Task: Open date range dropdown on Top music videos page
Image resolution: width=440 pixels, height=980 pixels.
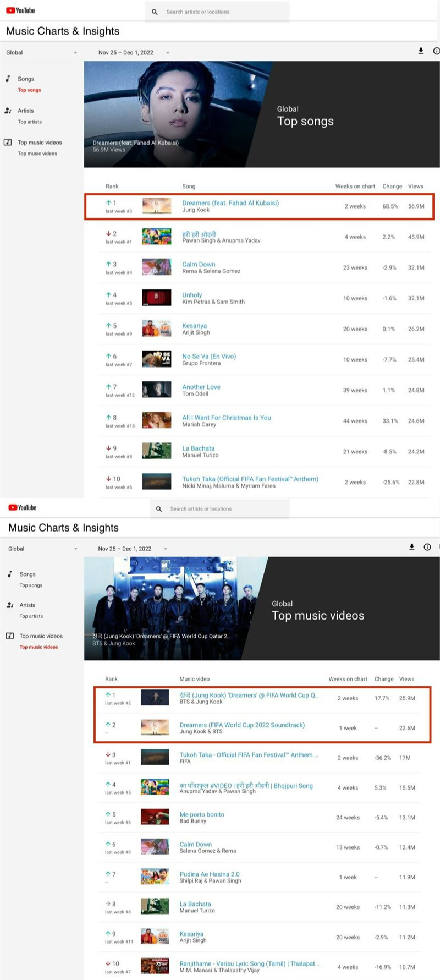Action: (x=134, y=549)
